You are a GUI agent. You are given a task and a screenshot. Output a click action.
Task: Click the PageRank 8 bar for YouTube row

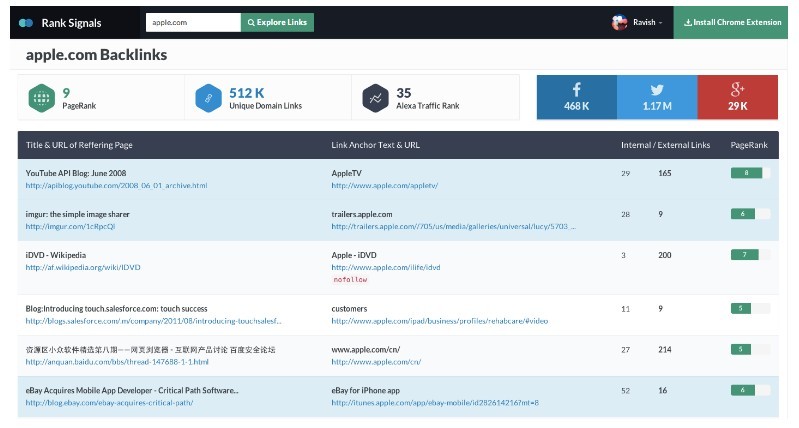750,173
